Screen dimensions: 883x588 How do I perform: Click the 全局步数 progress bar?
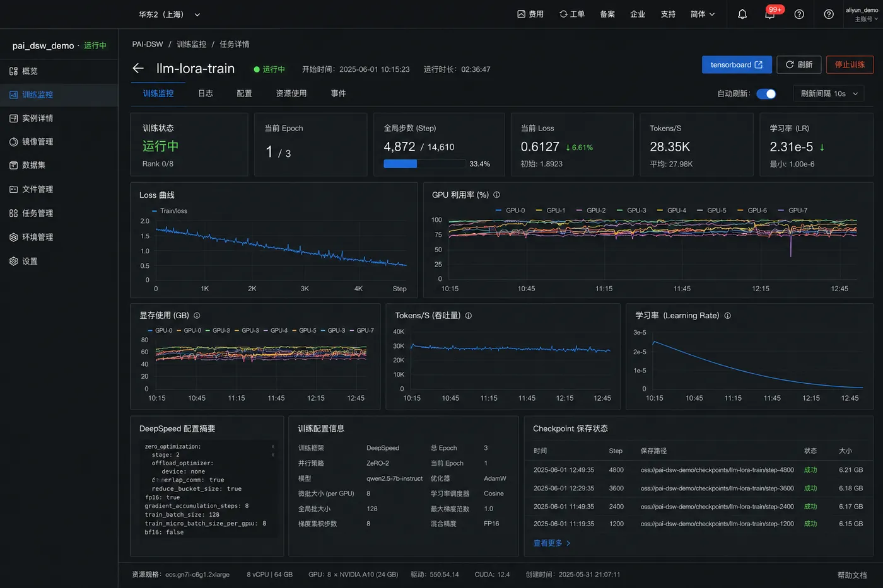tap(424, 164)
